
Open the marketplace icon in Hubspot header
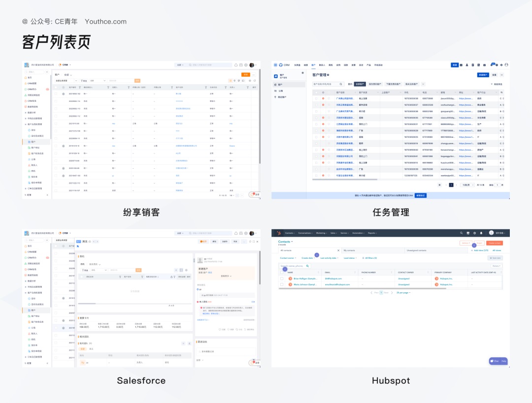[468, 233]
